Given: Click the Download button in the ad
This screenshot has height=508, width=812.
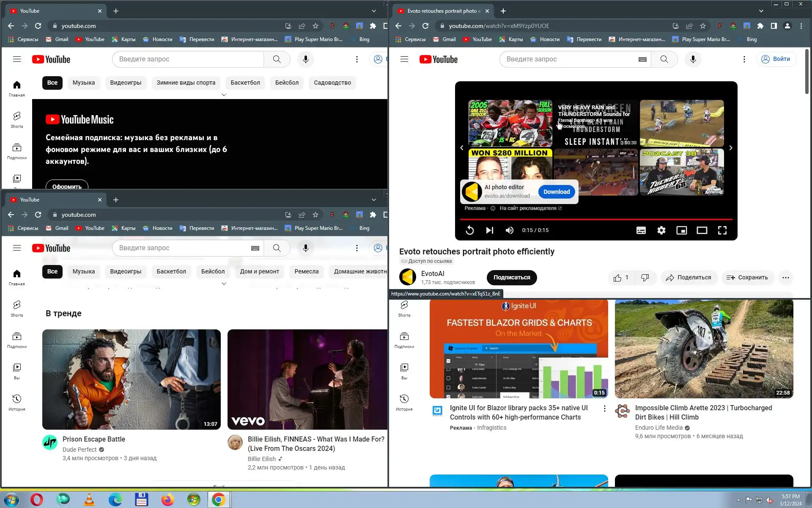Looking at the screenshot, I should pyautogui.click(x=556, y=192).
